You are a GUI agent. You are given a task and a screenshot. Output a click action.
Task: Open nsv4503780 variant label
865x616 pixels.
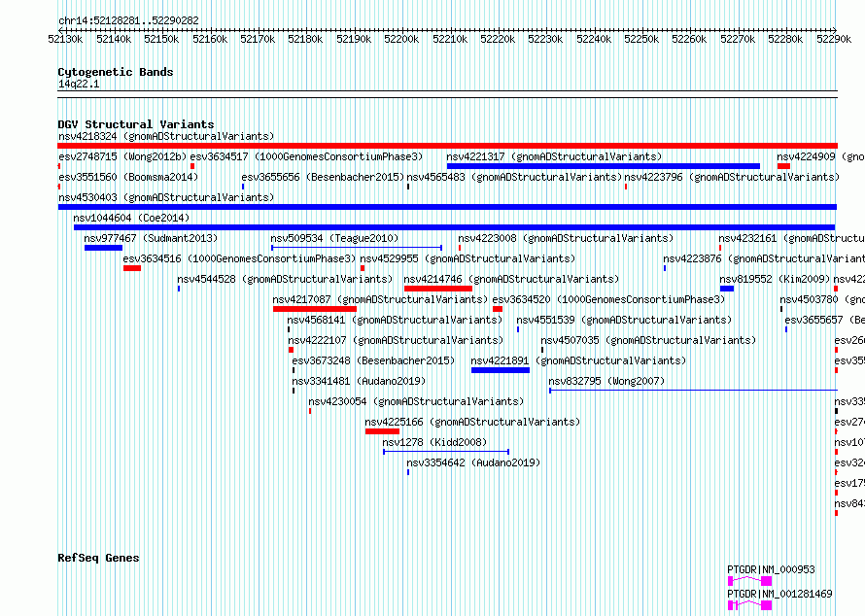pos(822,299)
